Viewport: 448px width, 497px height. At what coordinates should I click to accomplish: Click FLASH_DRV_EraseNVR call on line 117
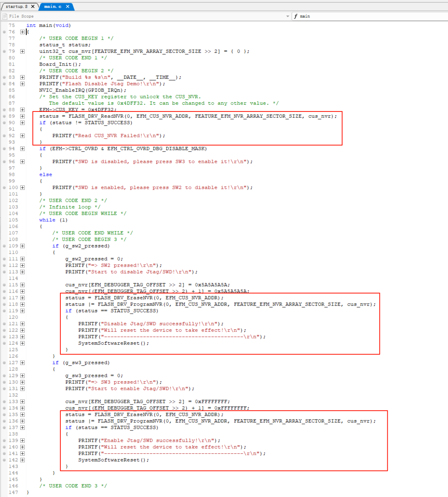(159, 298)
